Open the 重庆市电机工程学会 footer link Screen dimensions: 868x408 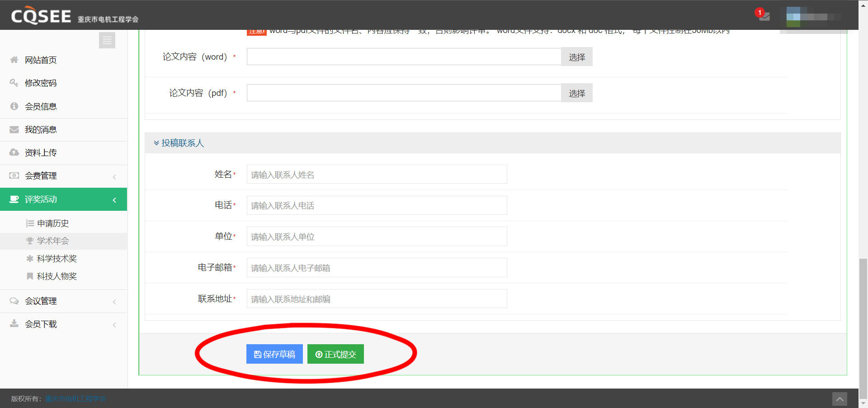click(75, 399)
